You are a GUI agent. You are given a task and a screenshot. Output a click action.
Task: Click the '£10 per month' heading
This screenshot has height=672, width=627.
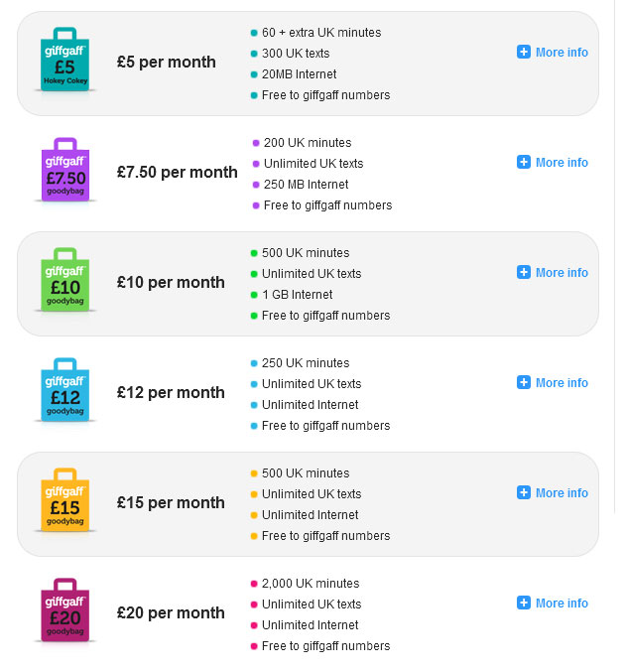[x=171, y=283]
